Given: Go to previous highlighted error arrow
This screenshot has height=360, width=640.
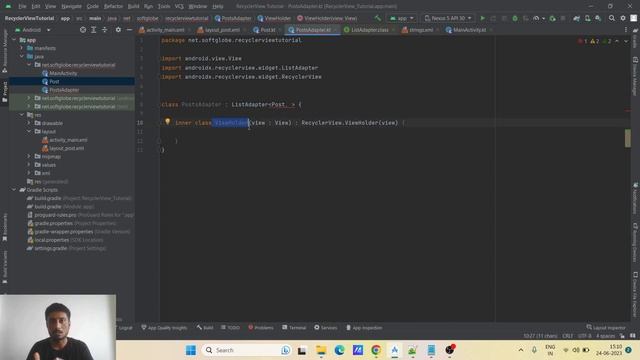Looking at the screenshot, I should [x=617, y=41].
